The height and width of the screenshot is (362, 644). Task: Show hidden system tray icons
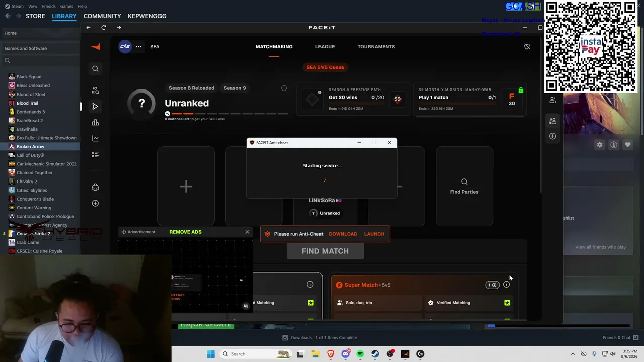click(573, 354)
